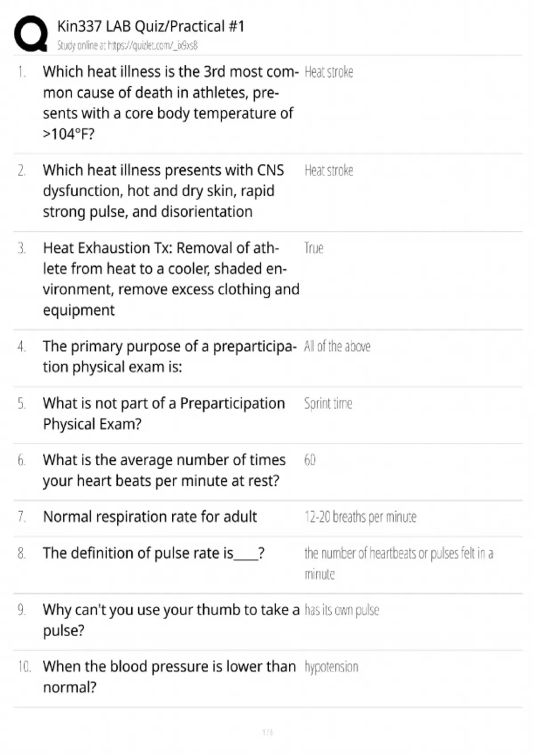Click the hypotension answer
Screen dimensions: 534x756
tap(331, 667)
